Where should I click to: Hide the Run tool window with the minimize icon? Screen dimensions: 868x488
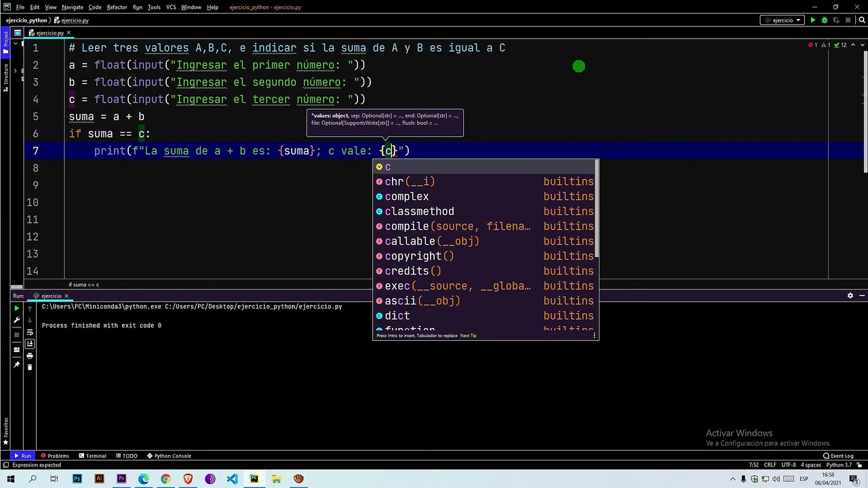(x=862, y=296)
